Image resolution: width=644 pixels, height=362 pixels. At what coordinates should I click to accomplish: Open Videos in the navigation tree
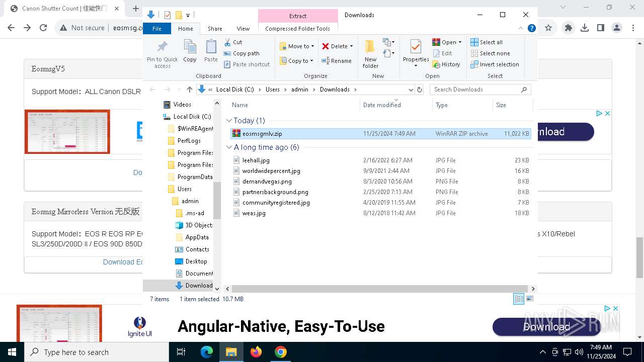coord(182,105)
